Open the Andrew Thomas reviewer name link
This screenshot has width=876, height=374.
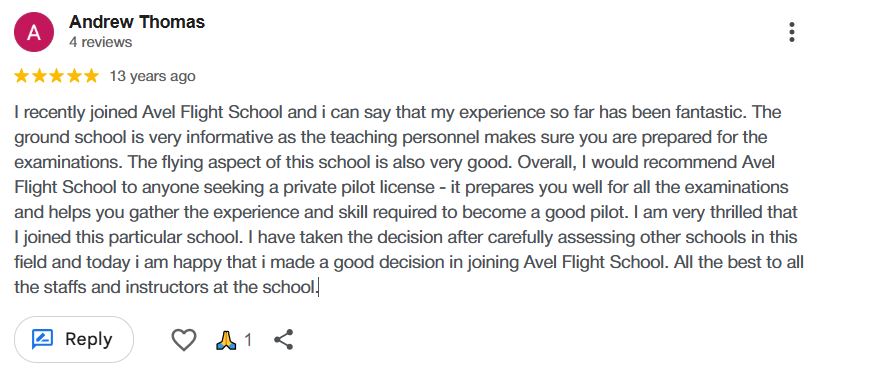(x=137, y=22)
